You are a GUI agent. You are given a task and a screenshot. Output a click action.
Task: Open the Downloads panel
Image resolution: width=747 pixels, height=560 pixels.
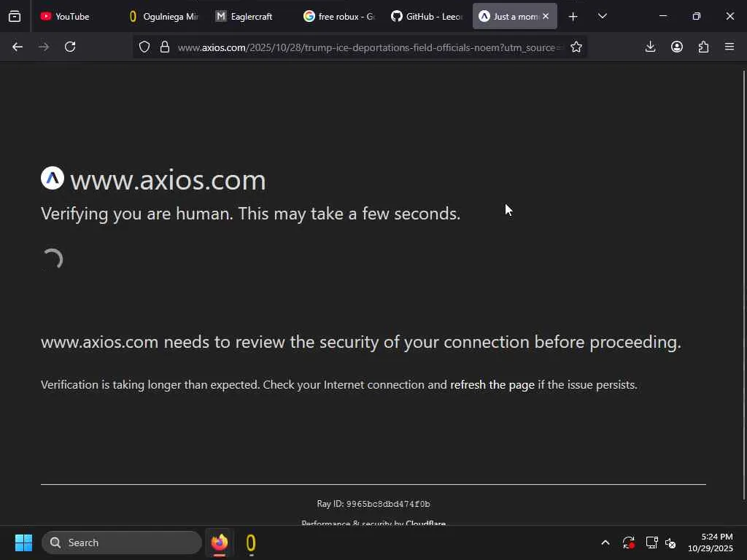[x=651, y=47]
